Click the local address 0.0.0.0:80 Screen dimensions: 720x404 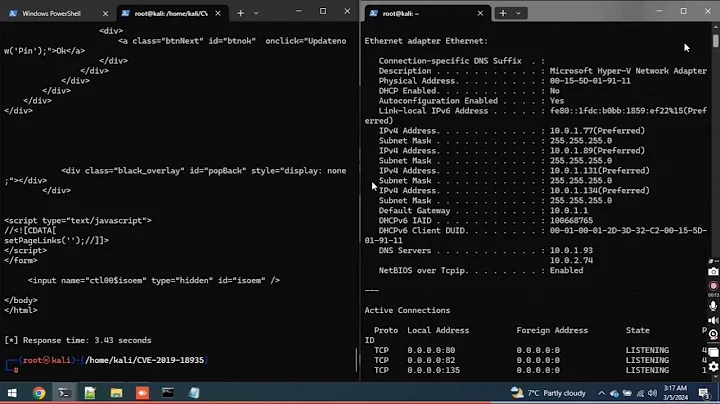[431, 350]
